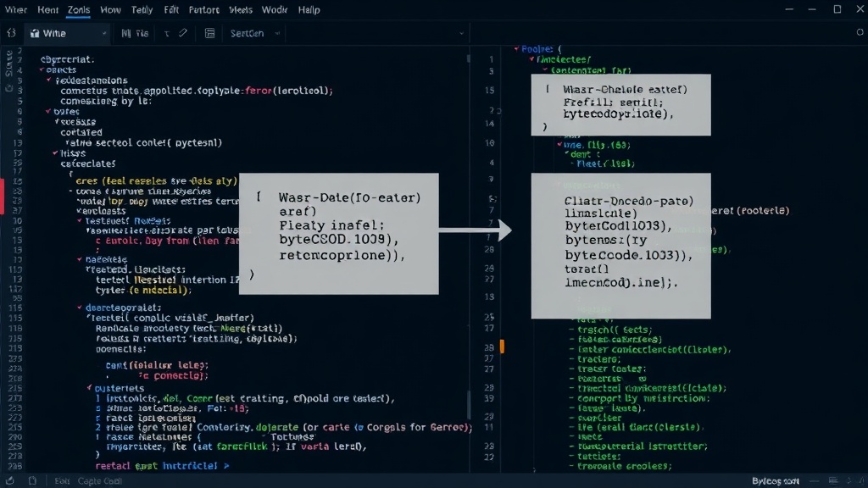Open the Zonls menu
Viewport: 868px width, 488px height.
pyautogui.click(x=79, y=10)
